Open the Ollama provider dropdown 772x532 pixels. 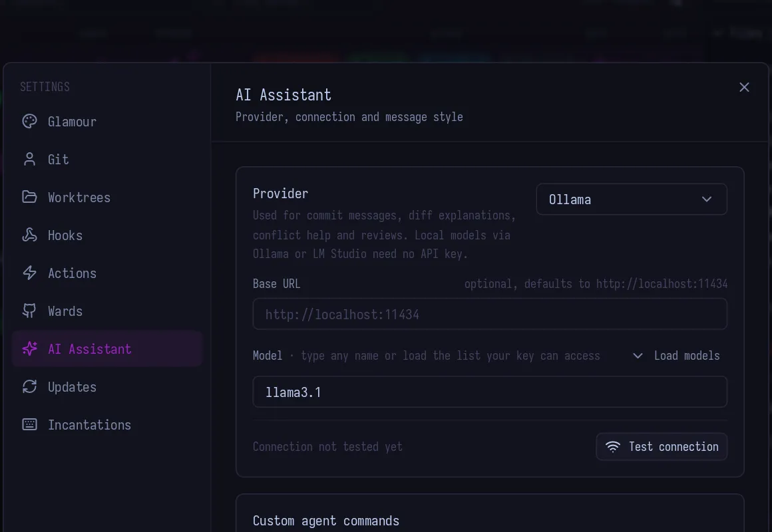(x=632, y=199)
